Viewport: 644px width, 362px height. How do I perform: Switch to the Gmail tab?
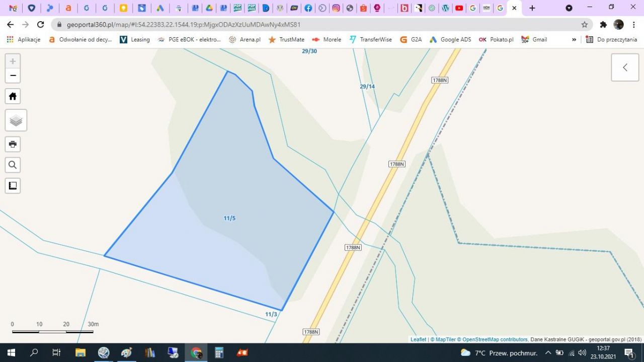click(13, 8)
